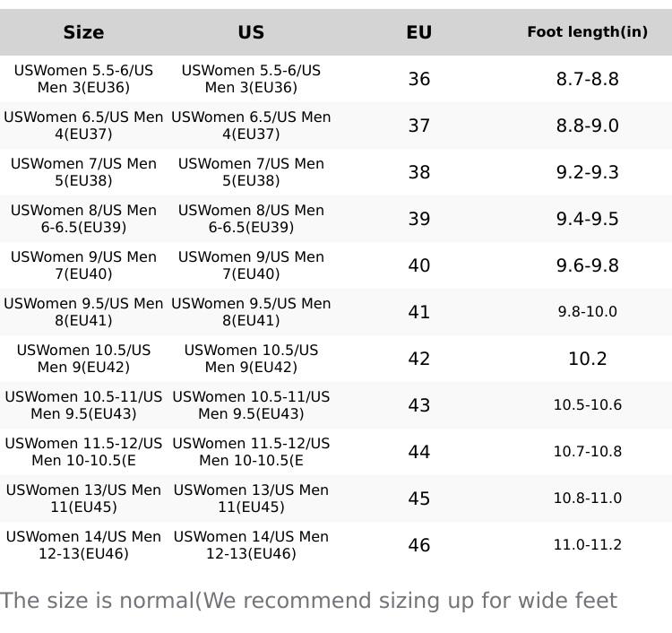Click EU value 37 cell
The image size is (672, 633).
[x=418, y=126]
